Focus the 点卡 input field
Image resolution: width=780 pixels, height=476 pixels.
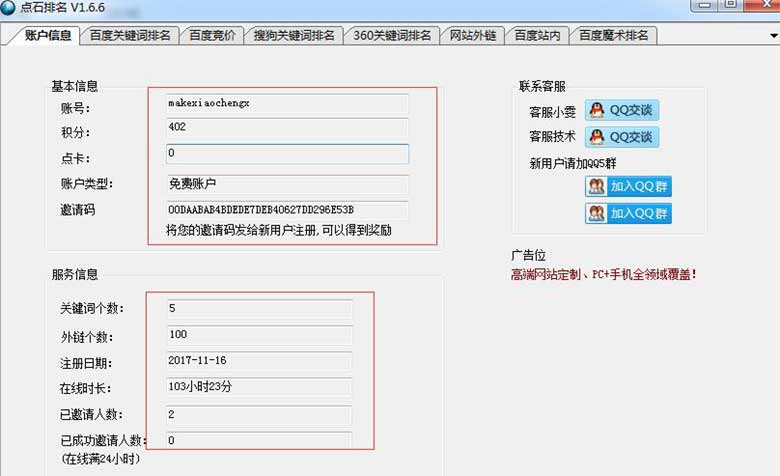(287, 154)
